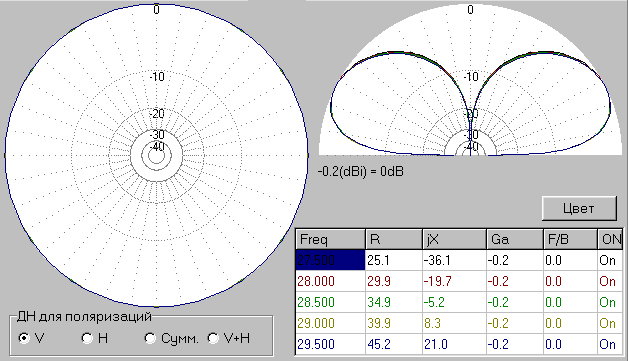
Task: Click the jX column header
Action: (x=454, y=239)
